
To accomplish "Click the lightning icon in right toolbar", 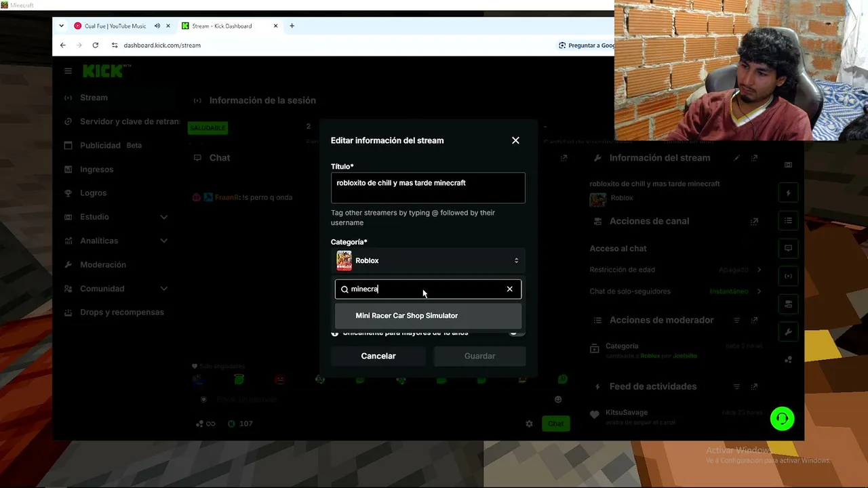I will pyautogui.click(x=788, y=193).
